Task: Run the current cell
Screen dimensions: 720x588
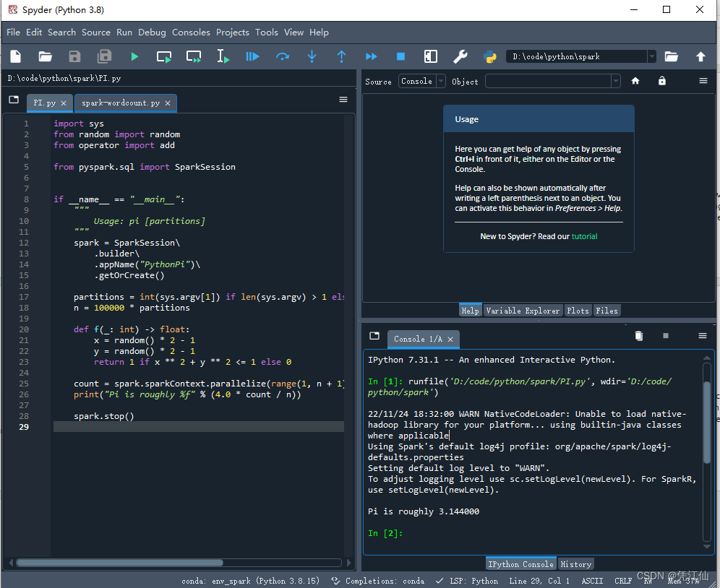Action: [x=164, y=56]
